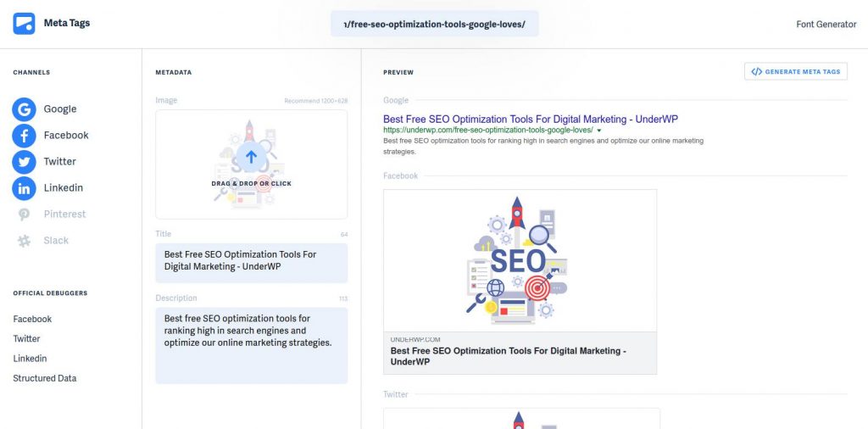The width and height of the screenshot is (868, 429).
Task: Enable the Slack channel icon
Action: click(x=24, y=241)
